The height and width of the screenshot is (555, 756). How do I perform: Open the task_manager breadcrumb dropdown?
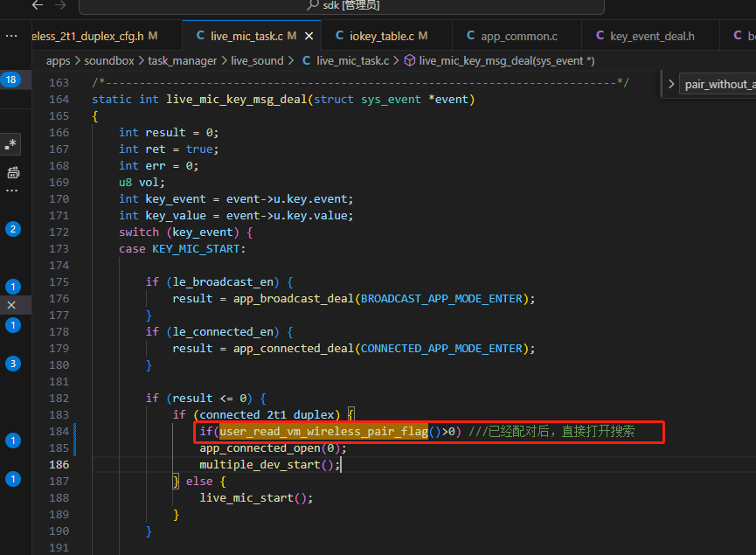(x=183, y=61)
